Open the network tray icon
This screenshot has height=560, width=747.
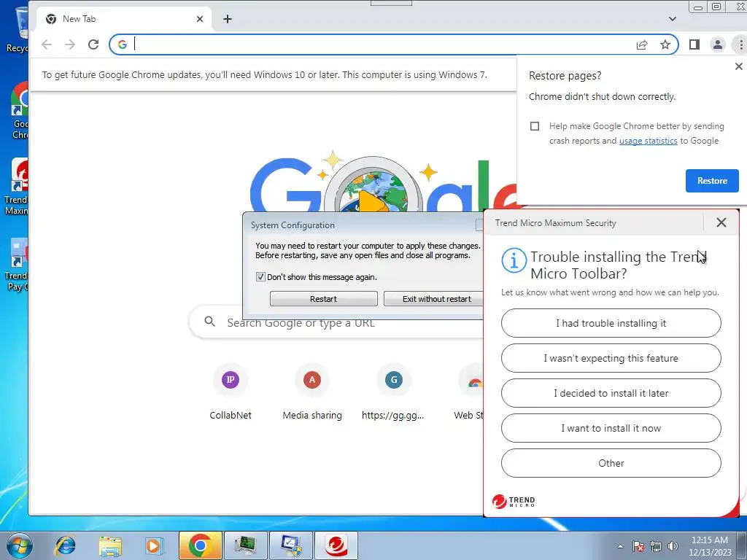[x=656, y=546]
